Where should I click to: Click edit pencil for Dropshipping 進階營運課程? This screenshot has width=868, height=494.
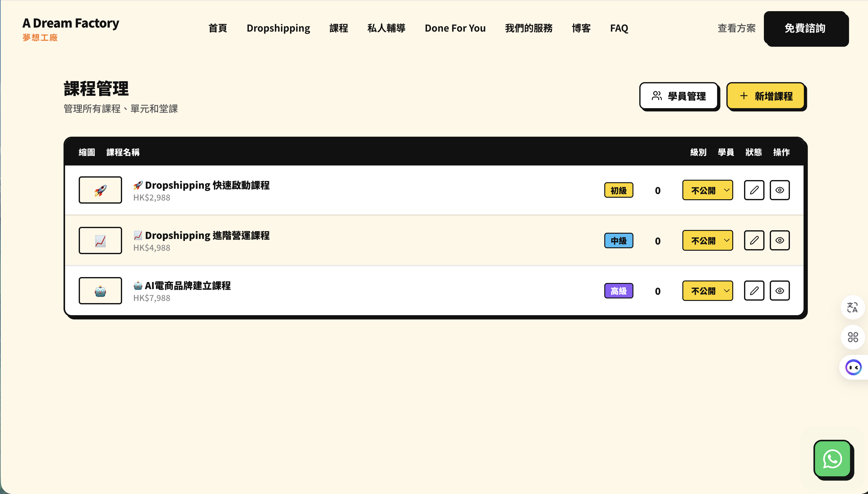tap(754, 240)
